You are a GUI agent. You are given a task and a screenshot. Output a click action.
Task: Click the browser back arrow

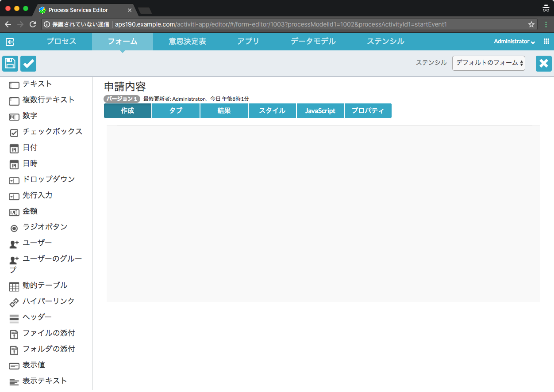point(8,24)
